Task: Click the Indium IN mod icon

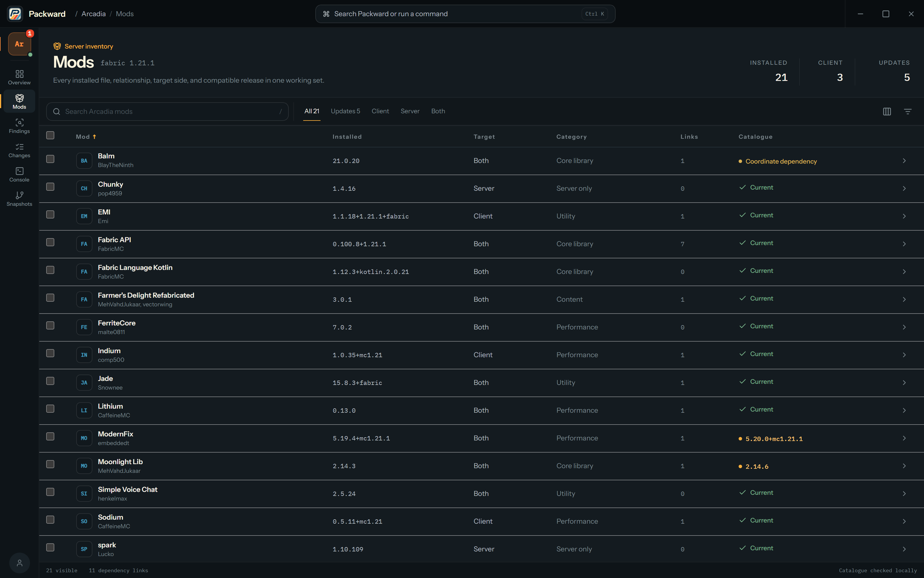Action: pyautogui.click(x=84, y=355)
